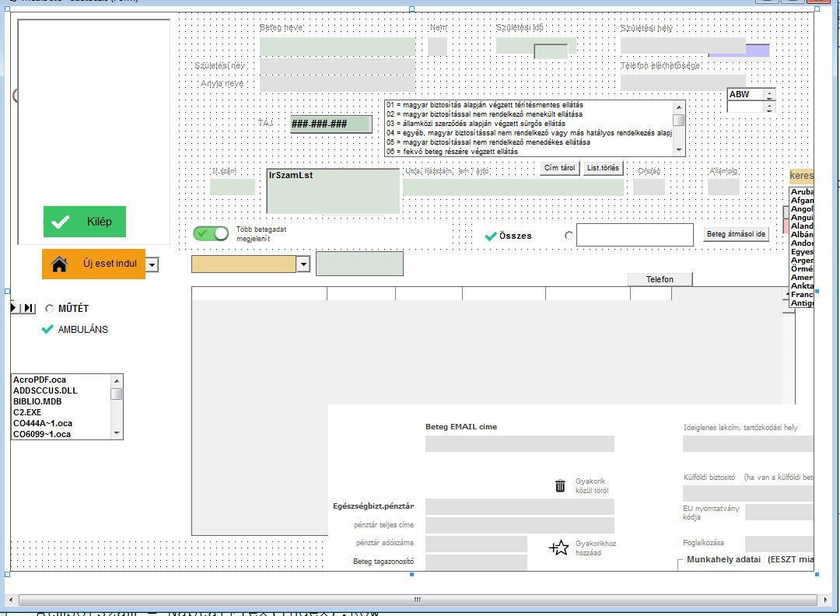This screenshot has height=616, width=840.
Task: Select Aruba in the country list
Action: point(802,191)
